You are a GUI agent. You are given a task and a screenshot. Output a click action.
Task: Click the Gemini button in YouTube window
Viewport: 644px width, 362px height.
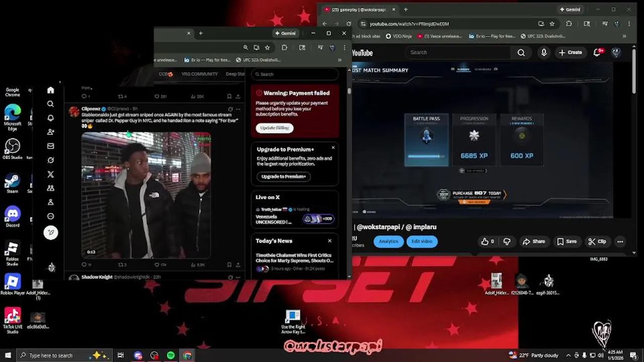point(570,10)
